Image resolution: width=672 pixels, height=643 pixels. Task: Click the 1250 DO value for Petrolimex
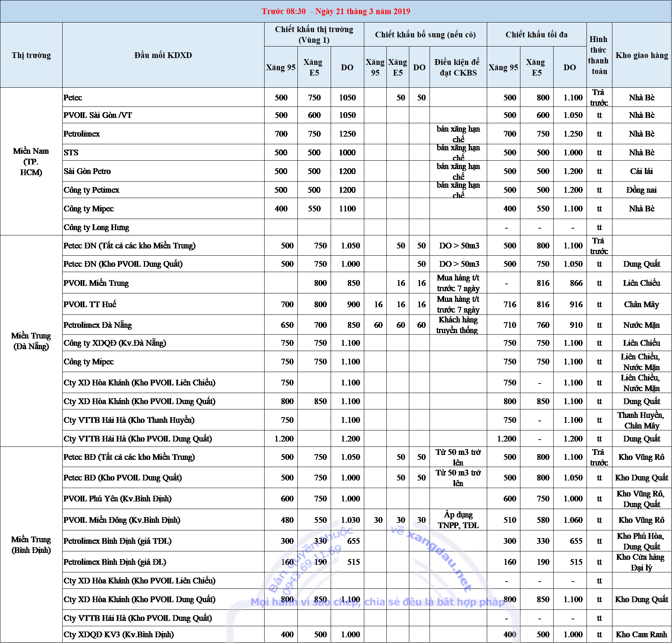pyautogui.click(x=347, y=134)
